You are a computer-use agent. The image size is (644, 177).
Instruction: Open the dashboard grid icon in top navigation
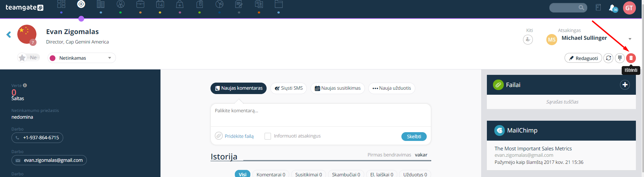pyautogui.click(x=61, y=4)
